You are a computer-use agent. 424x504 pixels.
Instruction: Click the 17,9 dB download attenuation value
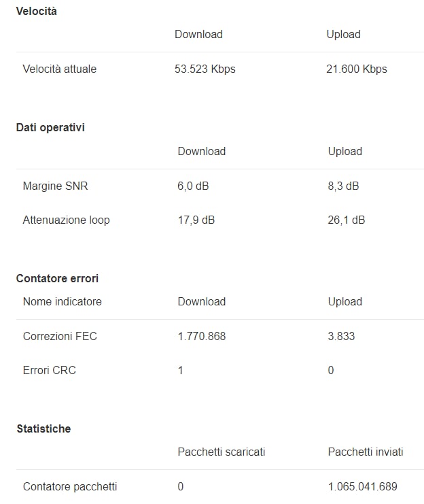tap(196, 220)
